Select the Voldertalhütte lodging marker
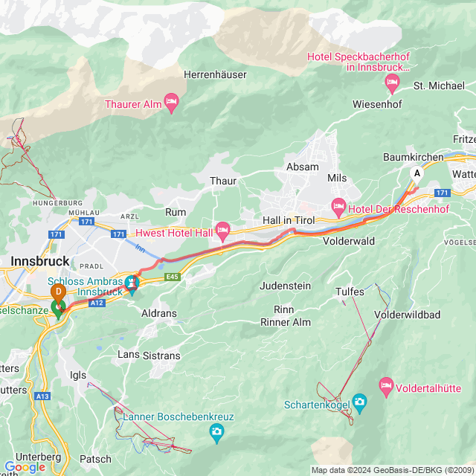This screenshot has width=476, height=476. 386,387
